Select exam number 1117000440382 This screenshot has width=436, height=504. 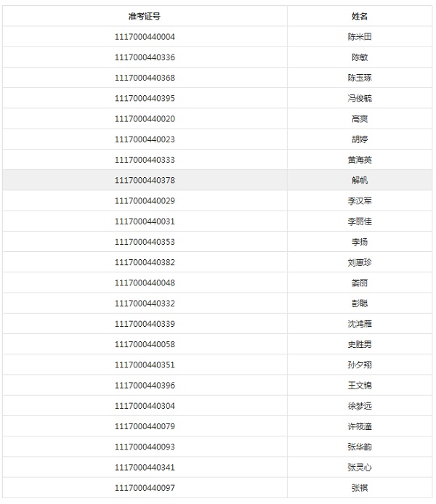[x=145, y=262]
